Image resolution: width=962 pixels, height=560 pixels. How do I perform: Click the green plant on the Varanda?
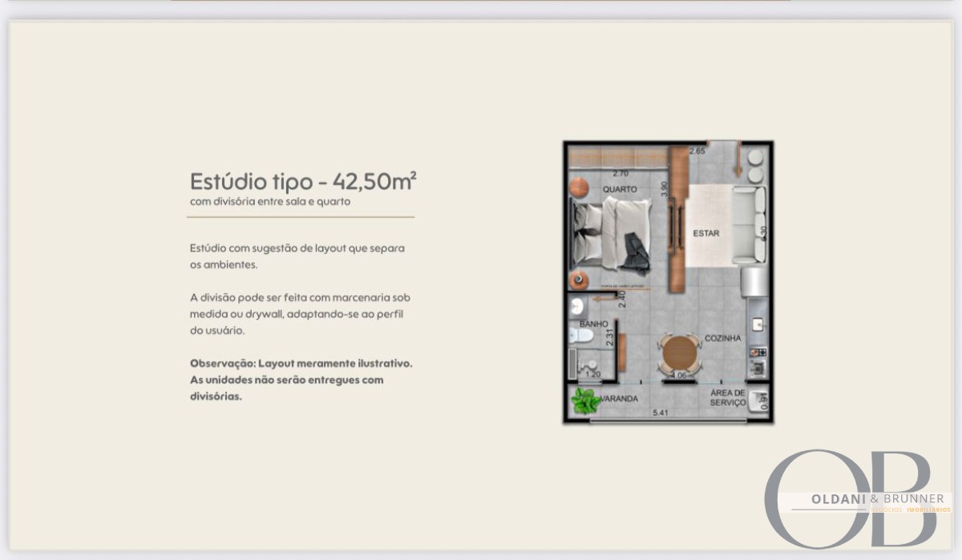(586, 401)
